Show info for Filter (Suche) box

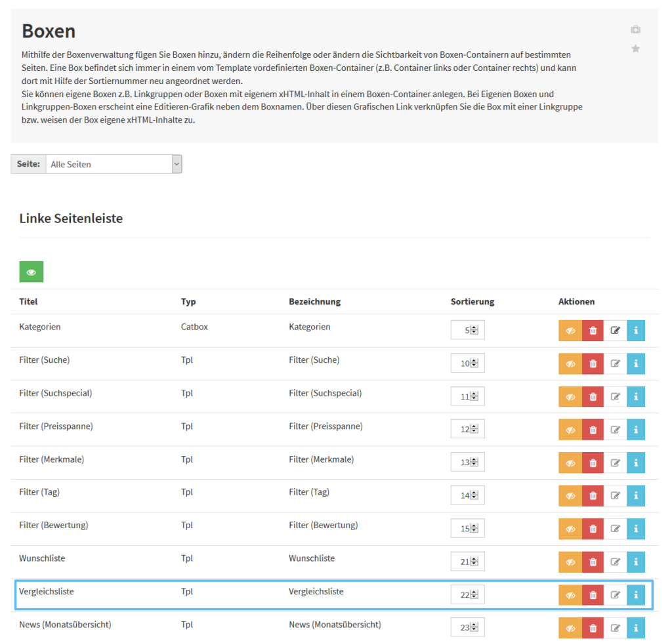[x=636, y=363]
